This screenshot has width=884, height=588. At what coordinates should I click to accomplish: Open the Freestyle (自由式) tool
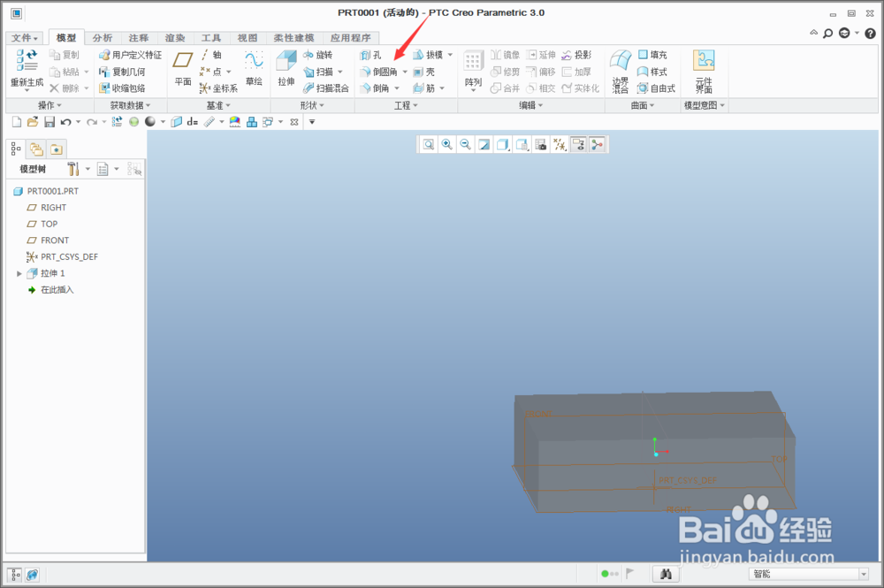pos(656,88)
